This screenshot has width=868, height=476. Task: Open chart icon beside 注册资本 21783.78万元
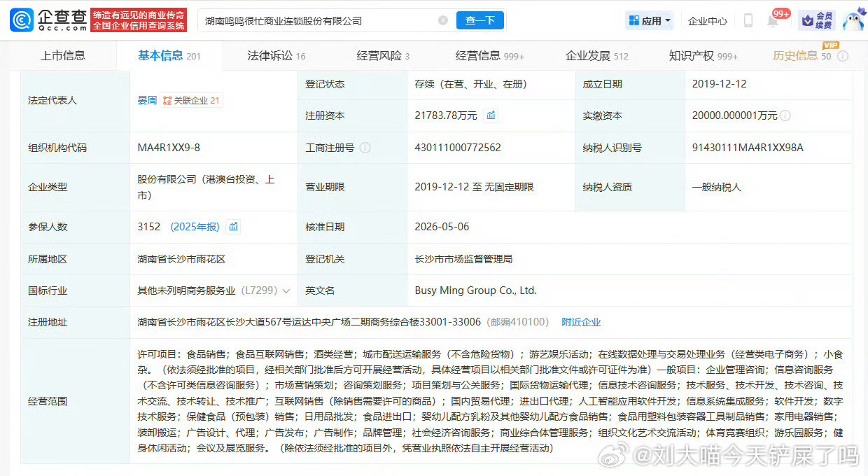pyautogui.click(x=491, y=115)
